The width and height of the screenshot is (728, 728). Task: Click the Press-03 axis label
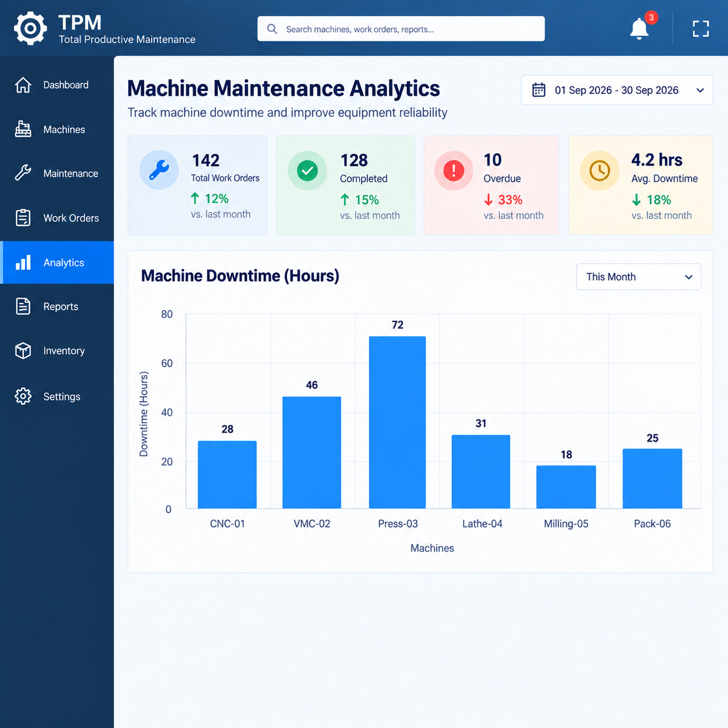[398, 524]
